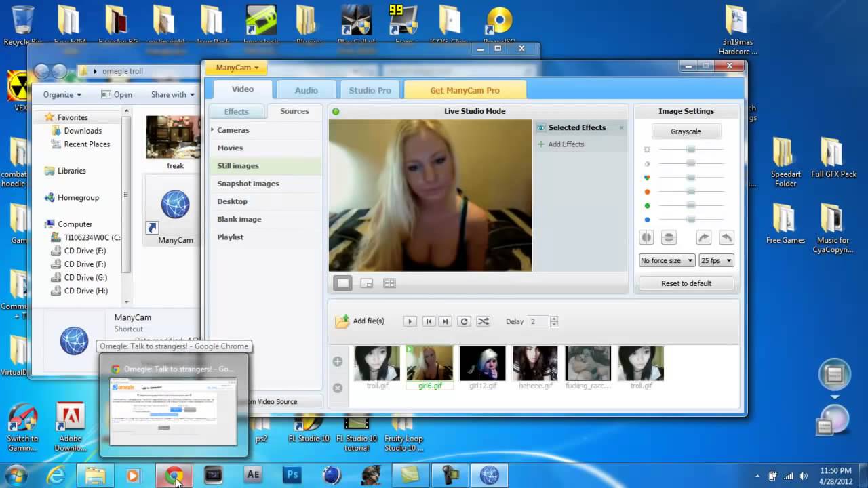Click the Delay value field
The image size is (868, 488).
click(x=539, y=321)
